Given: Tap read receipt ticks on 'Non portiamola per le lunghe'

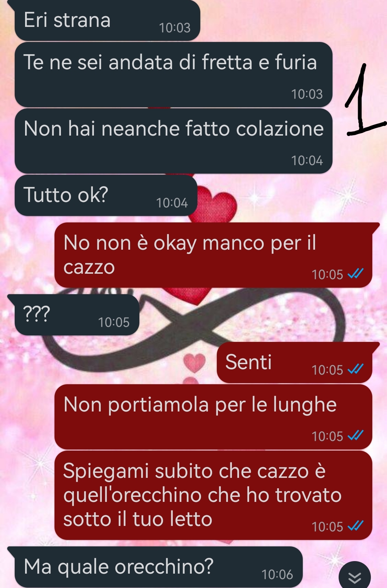Looking at the screenshot, I should [356, 436].
